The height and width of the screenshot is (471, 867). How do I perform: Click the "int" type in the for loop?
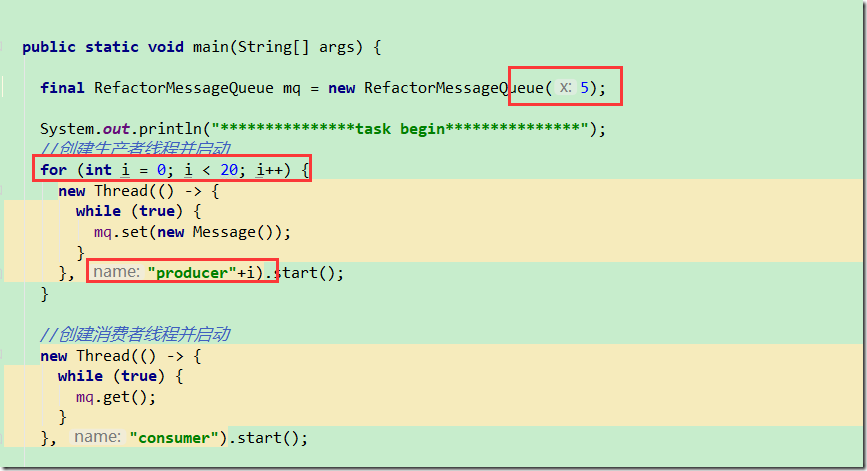(x=98, y=170)
